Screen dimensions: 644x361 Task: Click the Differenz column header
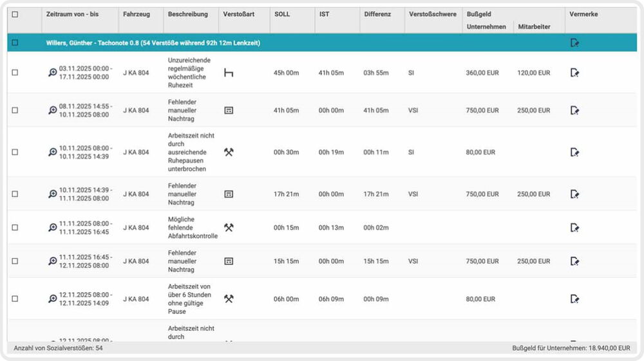(x=377, y=14)
